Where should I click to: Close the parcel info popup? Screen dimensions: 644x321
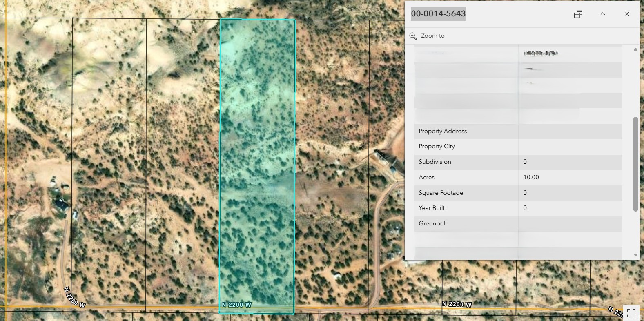[x=627, y=14]
